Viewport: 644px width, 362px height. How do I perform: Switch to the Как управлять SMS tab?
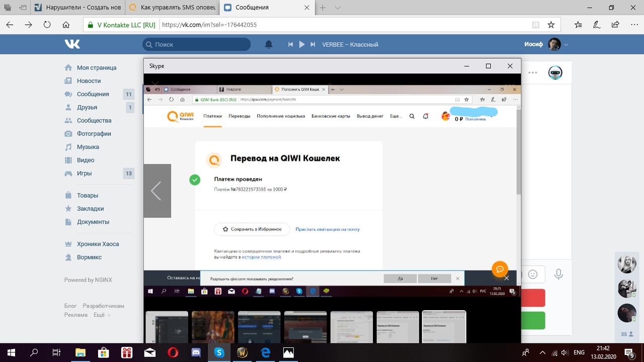click(172, 8)
